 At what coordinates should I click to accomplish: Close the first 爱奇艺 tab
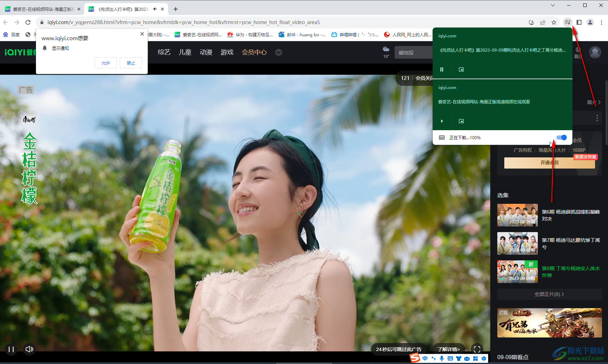[79, 9]
